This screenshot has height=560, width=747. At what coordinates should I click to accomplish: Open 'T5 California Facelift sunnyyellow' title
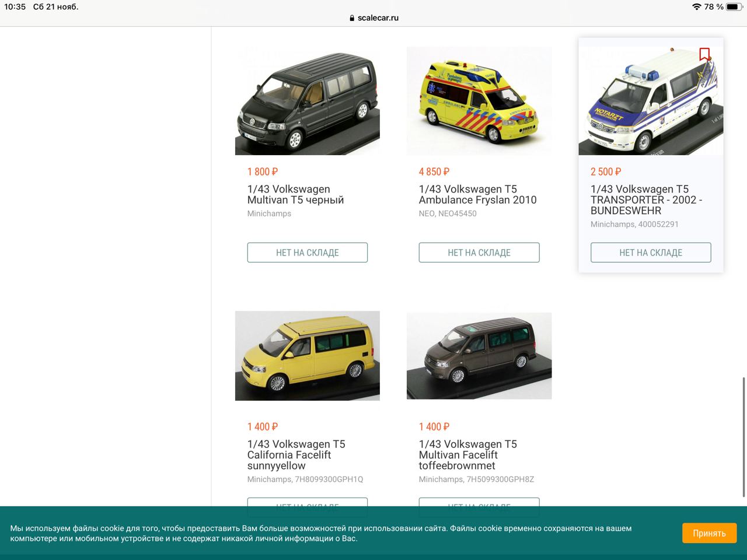(x=296, y=454)
